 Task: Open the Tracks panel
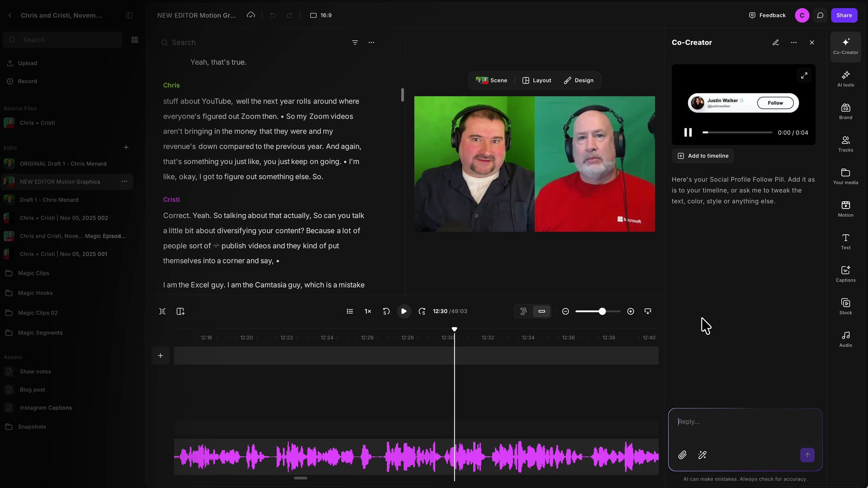coord(845,144)
